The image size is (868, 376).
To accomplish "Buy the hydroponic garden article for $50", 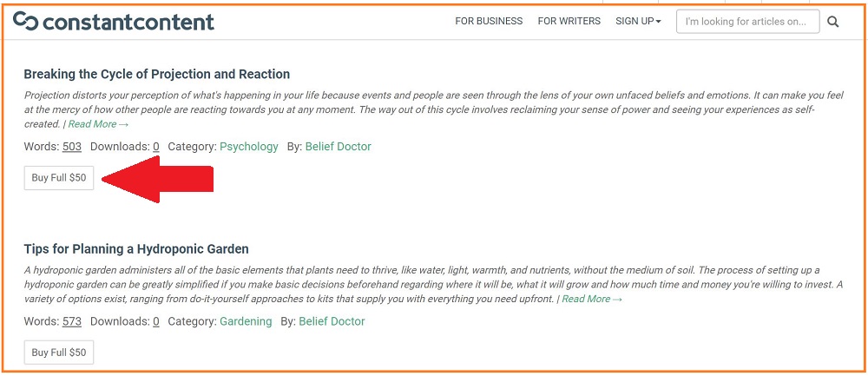I will pyautogui.click(x=59, y=353).
